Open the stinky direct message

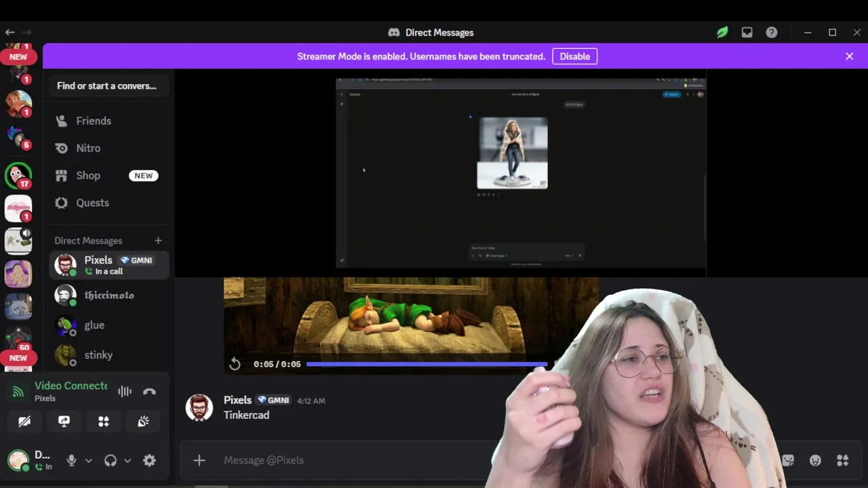pos(108,355)
